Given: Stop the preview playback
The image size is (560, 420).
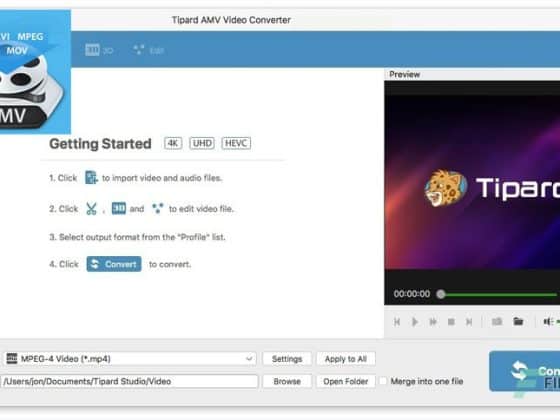Looking at the screenshot, I should (451, 322).
